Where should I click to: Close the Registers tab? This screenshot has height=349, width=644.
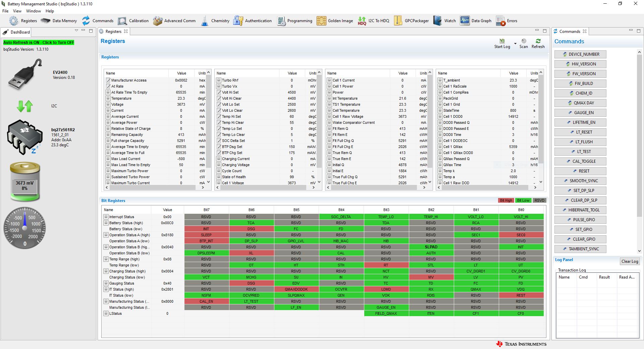126,32
